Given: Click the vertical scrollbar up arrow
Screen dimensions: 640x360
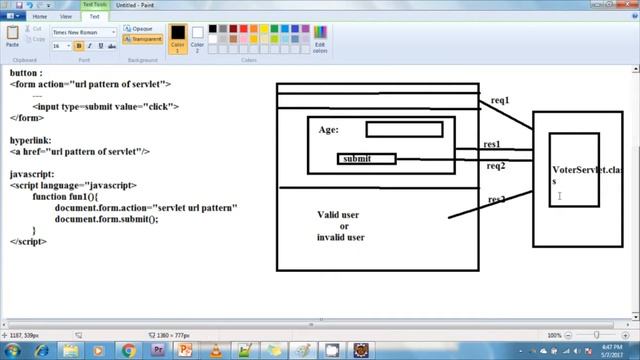Looking at the screenshot, I should (x=636, y=69).
